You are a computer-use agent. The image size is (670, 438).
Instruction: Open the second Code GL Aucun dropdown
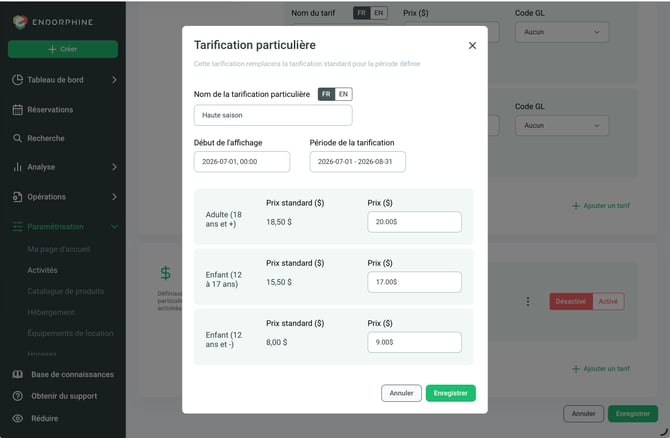[x=562, y=126]
